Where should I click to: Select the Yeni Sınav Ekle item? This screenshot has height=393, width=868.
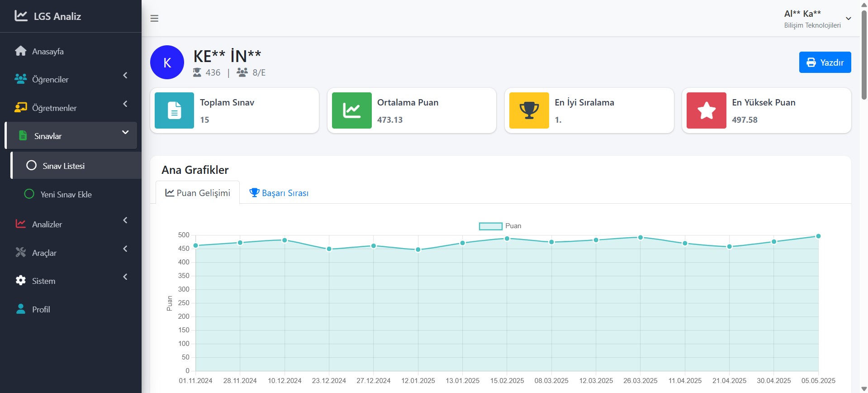pyautogui.click(x=66, y=194)
